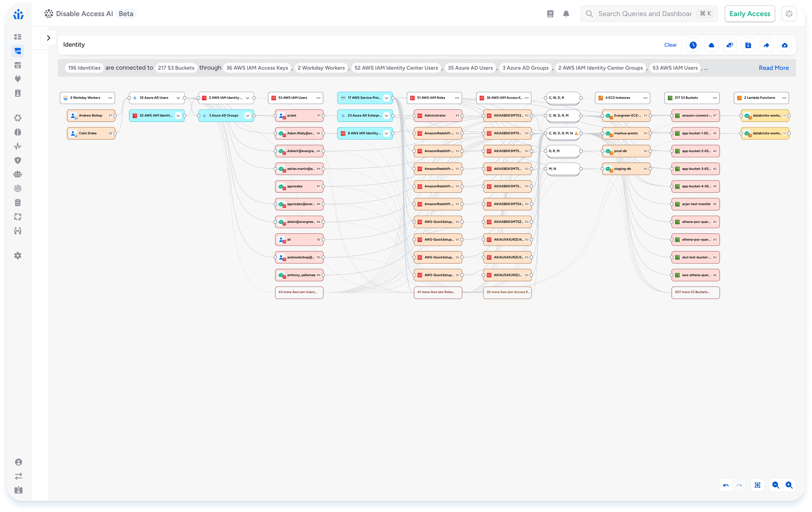Screen dimensions: 812x512
Task: Expand the left side panel chevron
Action: (x=48, y=38)
